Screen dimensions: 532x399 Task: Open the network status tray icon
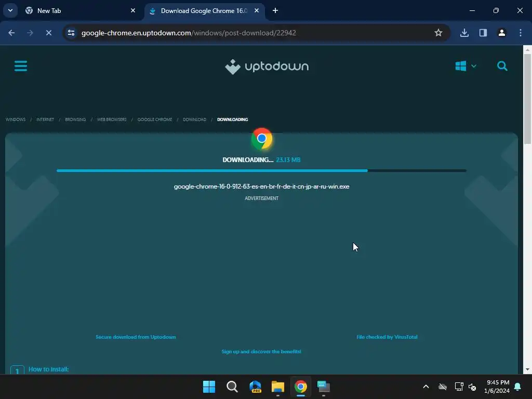[x=459, y=387]
